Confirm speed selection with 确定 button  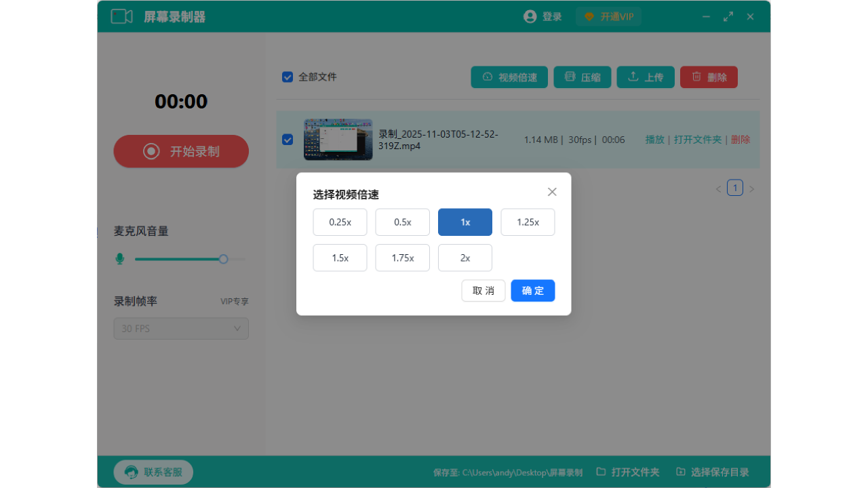[532, 290]
